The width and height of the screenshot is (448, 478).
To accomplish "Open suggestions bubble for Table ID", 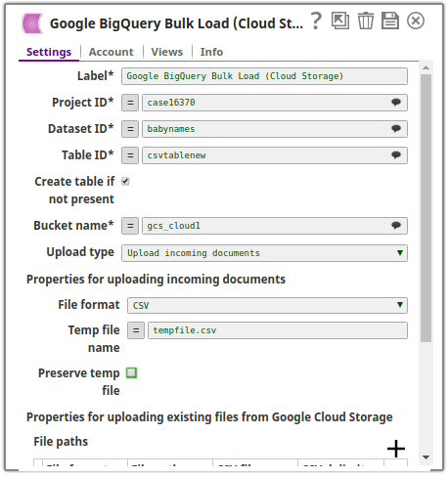I will click(x=396, y=155).
